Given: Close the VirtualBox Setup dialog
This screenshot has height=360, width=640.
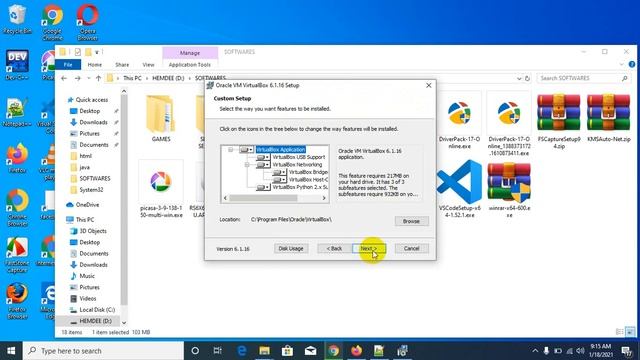Looking at the screenshot, I should pyautogui.click(x=429, y=85).
